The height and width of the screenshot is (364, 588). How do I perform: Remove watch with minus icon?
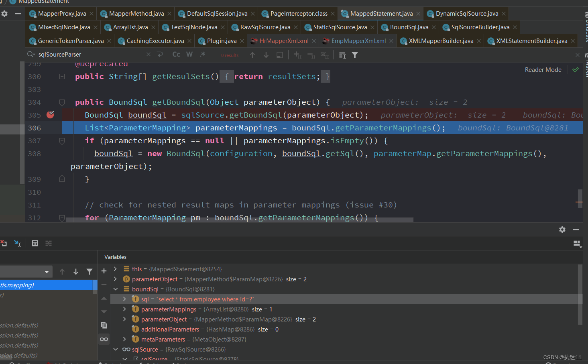[x=104, y=285]
